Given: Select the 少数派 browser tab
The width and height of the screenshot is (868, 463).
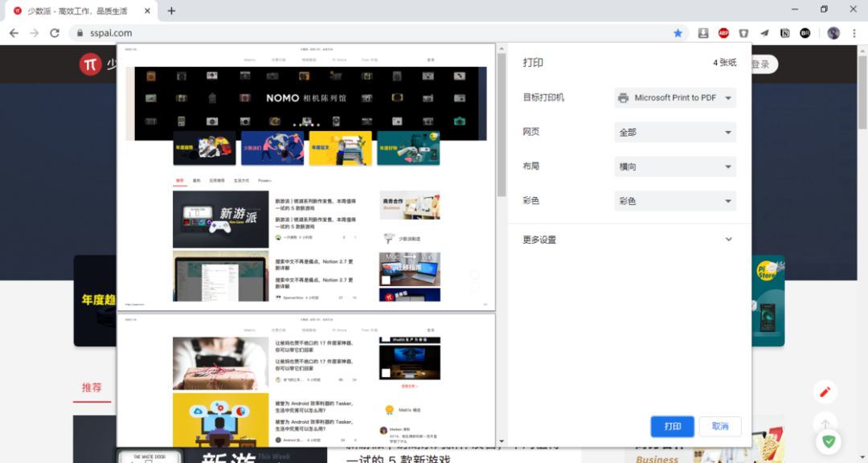Looking at the screenshot, I should point(81,10).
